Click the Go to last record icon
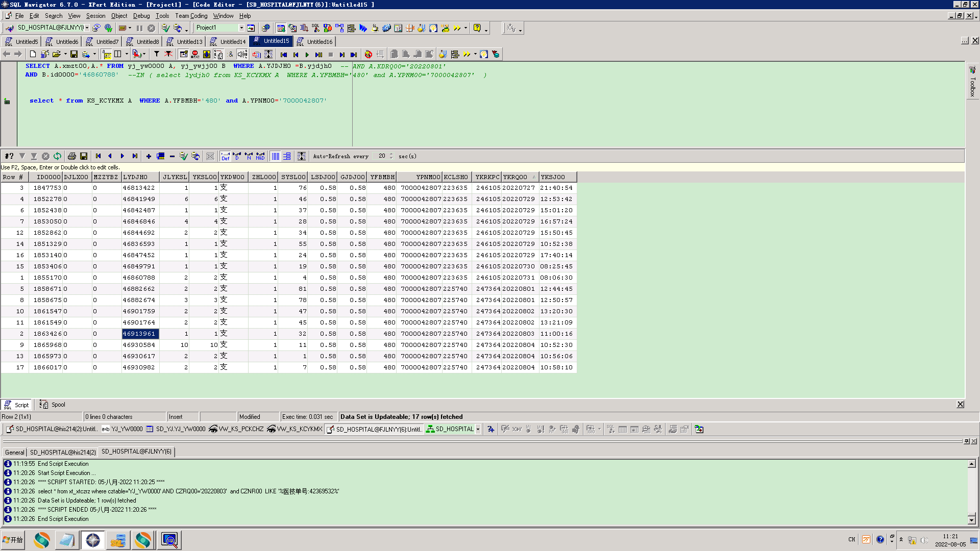This screenshot has width=980, height=551. click(x=135, y=156)
